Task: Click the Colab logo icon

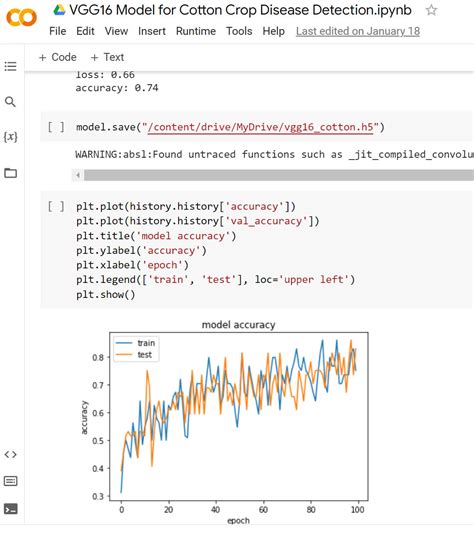Action: [21, 17]
